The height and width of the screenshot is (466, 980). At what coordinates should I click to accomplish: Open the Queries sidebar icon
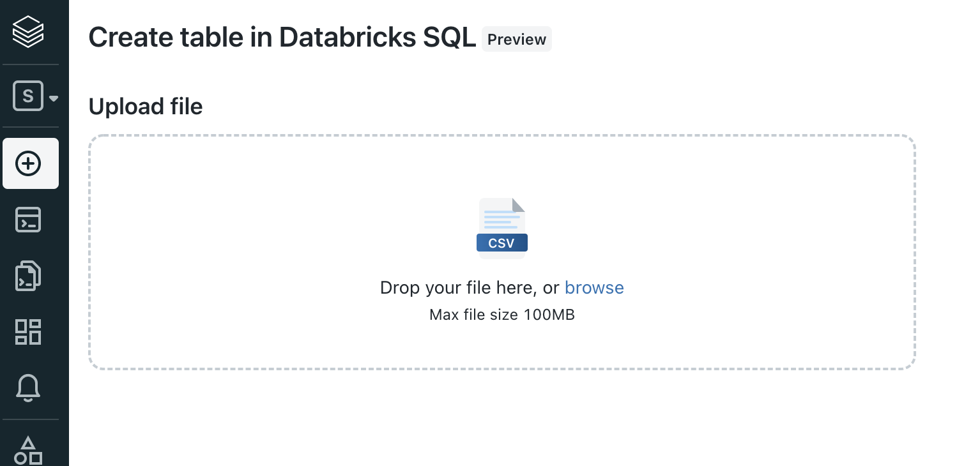[x=28, y=275]
